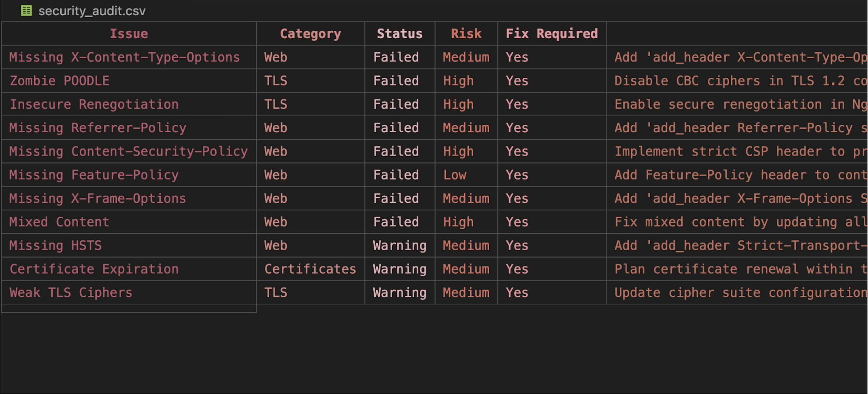The height and width of the screenshot is (394, 868).
Task: Select the Missing Referrer-Policy cell
Action: pos(98,128)
